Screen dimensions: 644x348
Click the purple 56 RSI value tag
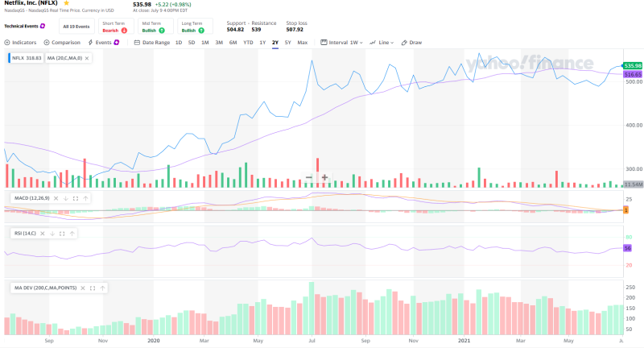(x=627, y=248)
